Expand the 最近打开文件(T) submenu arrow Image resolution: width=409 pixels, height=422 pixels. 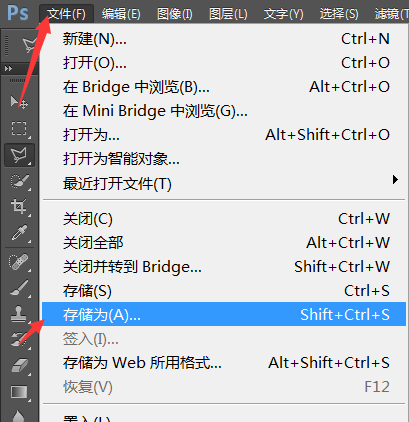tap(395, 180)
